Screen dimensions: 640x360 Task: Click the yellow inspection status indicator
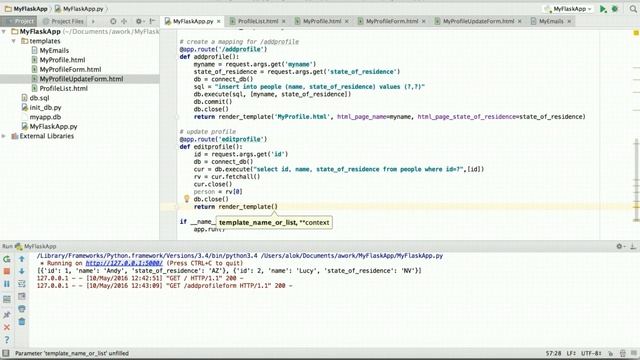pyautogui.click(x=636, y=33)
